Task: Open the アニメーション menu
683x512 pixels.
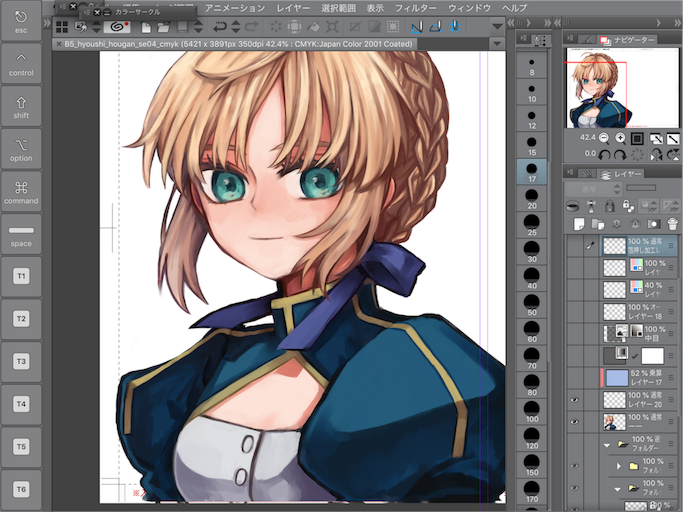Action: click(x=235, y=8)
